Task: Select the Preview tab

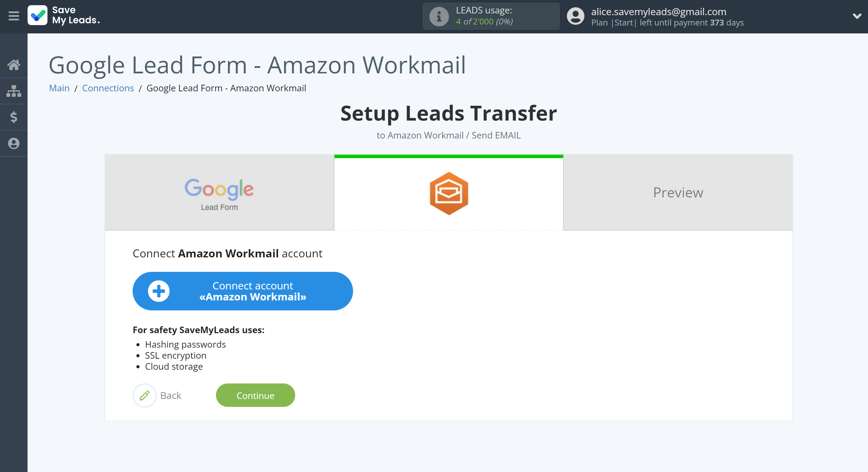Action: pyautogui.click(x=678, y=192)
